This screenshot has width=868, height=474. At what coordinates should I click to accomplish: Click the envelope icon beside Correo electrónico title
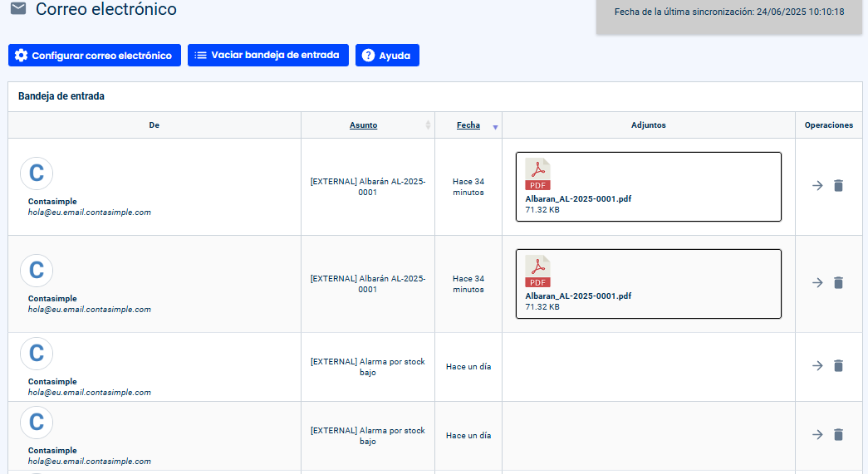tap(18, 9)
